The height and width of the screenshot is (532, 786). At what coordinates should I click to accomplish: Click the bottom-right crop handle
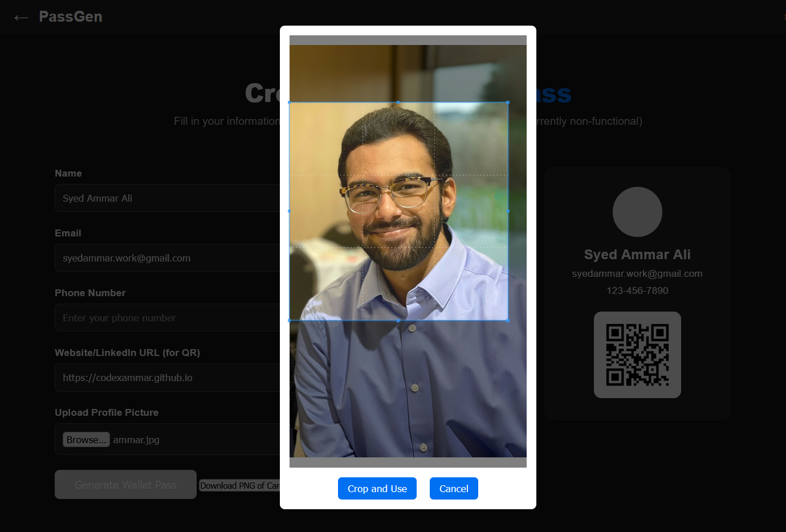507,320
